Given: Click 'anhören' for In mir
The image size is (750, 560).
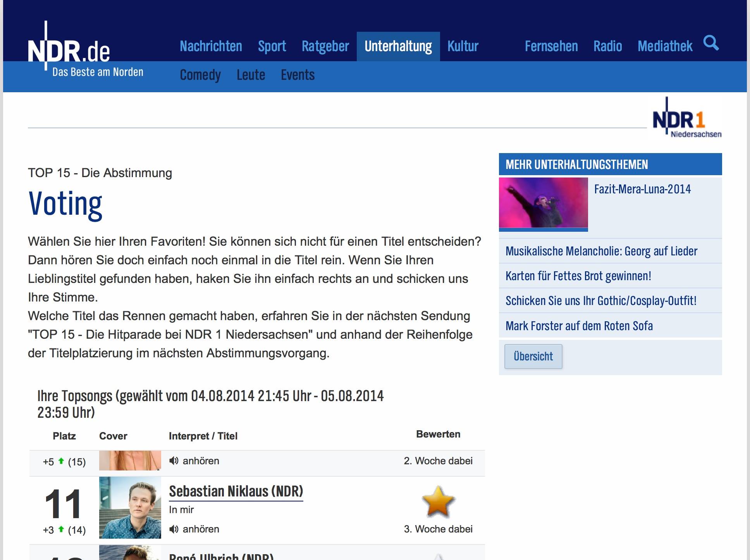Looking at the screenshot, I should 201,529.
